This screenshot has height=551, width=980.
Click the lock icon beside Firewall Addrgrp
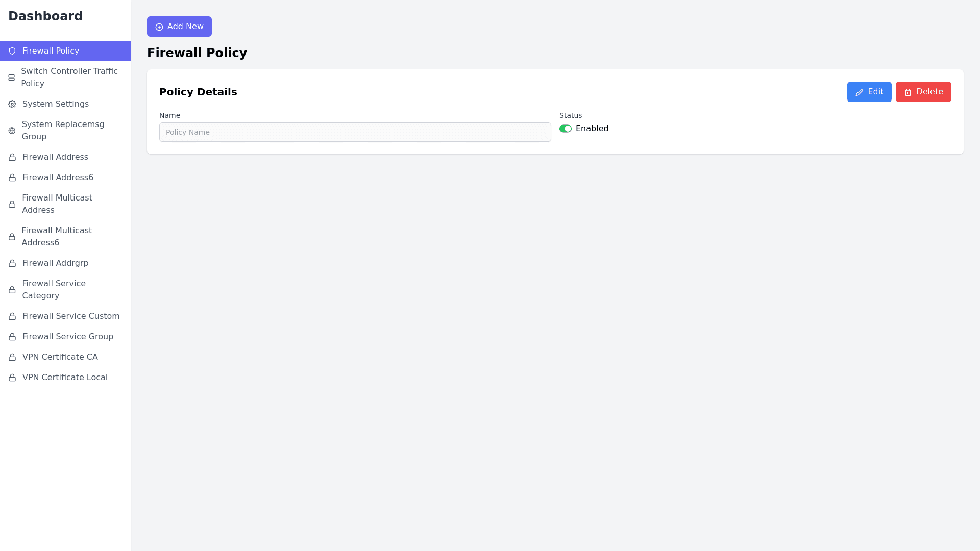tap(12, 263)
